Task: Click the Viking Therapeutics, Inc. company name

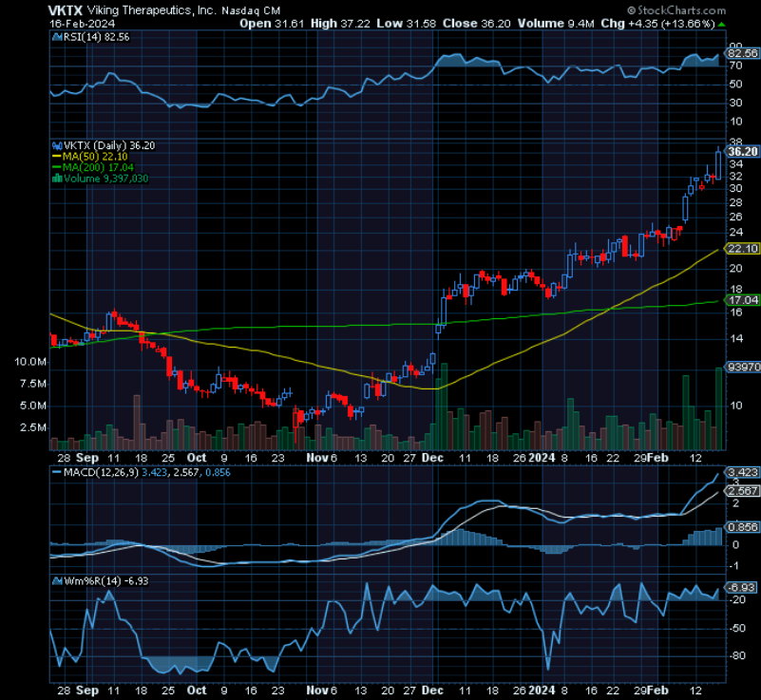Action: tap(158, 9)
